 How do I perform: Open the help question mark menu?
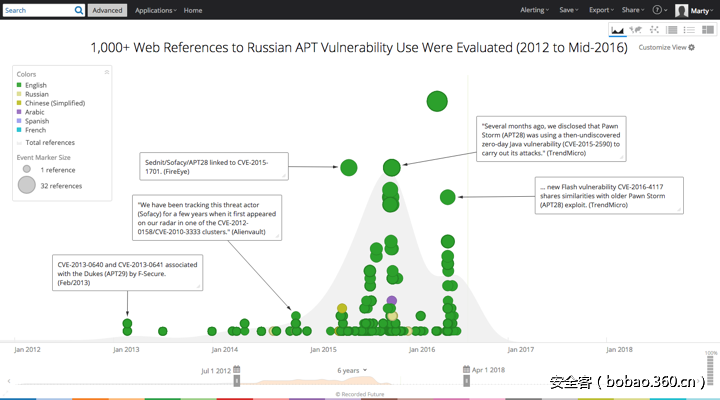(x=660, y=10)
